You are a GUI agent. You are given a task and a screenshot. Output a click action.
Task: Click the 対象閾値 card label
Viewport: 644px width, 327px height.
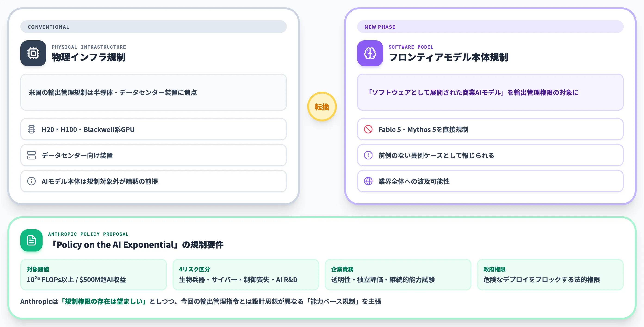pos(38,269)
